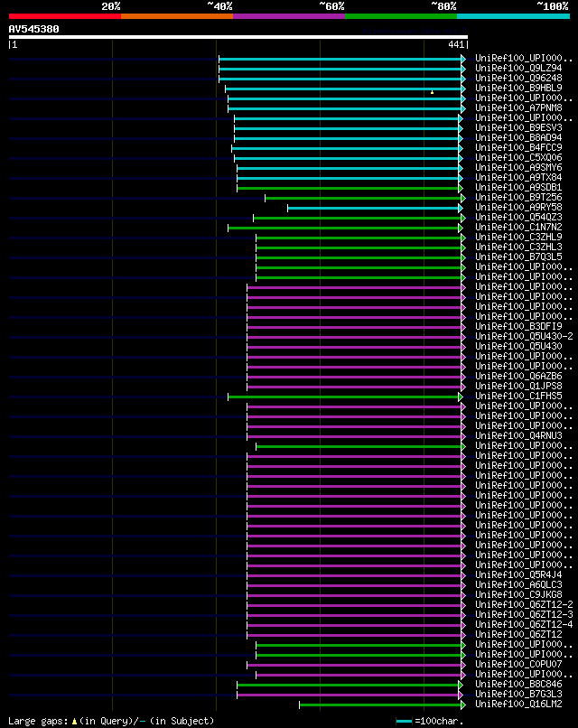Select the UniRef100_Q5U430 label
This screenshot has width=578, height=728.
click(x=518, y=346)
